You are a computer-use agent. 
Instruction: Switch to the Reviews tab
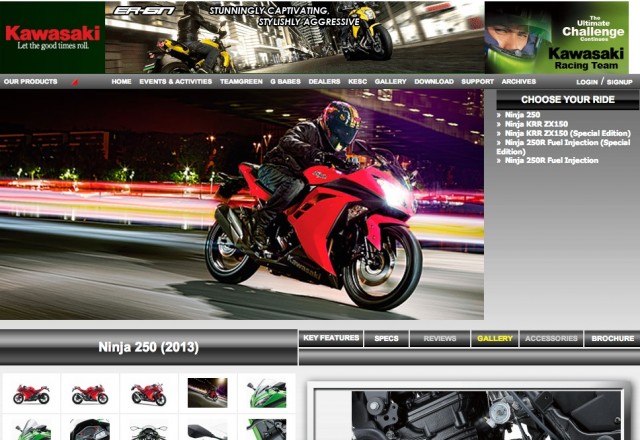[x=440, y=338]
